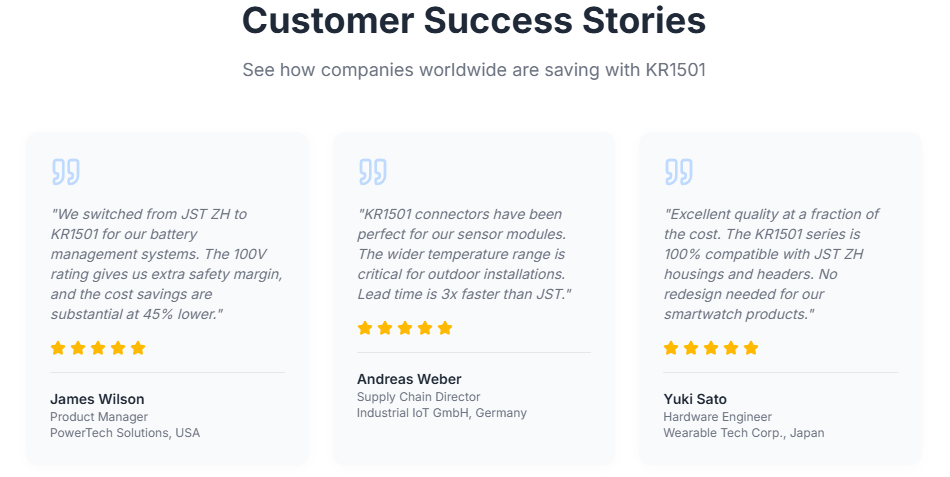
Task: Click the last star in Andreas Weber's rating
Action: [x=445, y=328]
